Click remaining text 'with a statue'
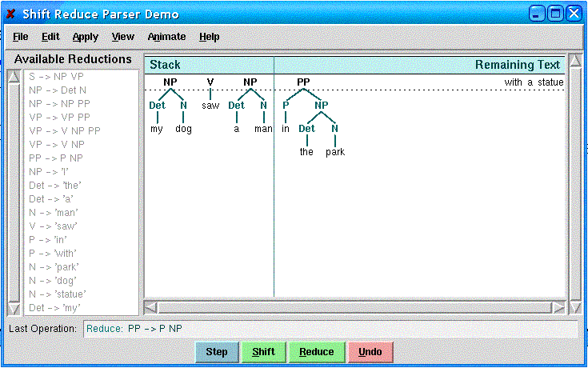Image resolution: width=588 pixels, height=368 pixels. [x=534, y=82]
